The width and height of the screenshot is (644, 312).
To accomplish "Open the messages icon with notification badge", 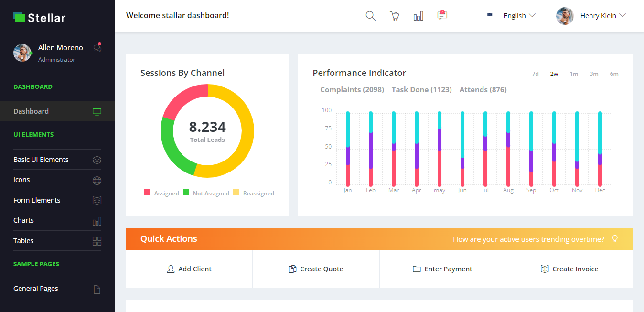I will click(x=442, y=16).
